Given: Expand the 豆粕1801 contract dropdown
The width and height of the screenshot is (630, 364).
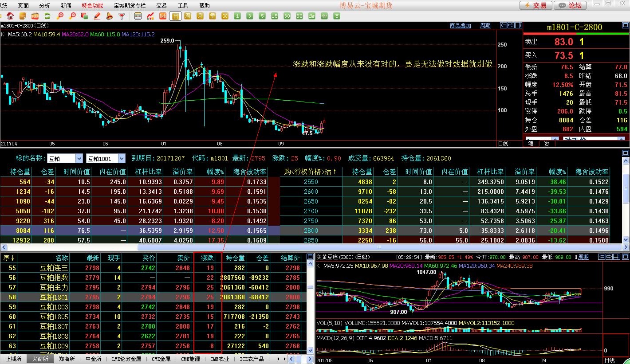Looking at the screenshot, I should [x=121, y=159].
